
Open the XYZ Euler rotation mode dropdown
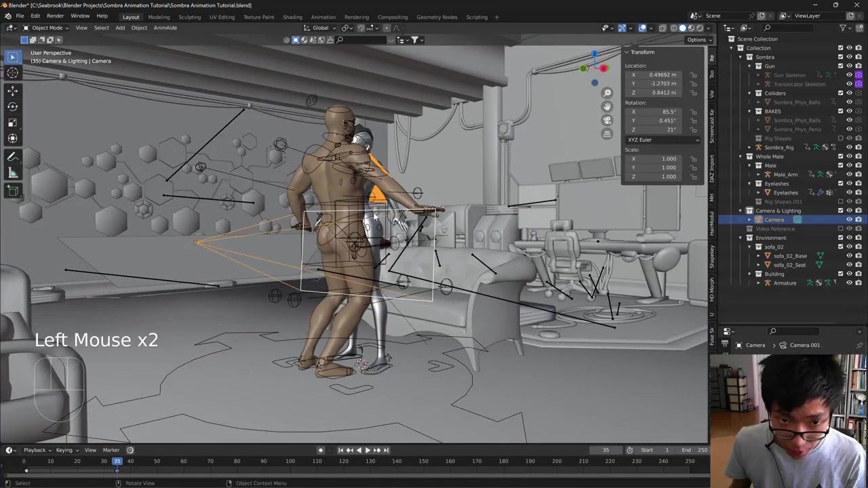pos(663,140)
